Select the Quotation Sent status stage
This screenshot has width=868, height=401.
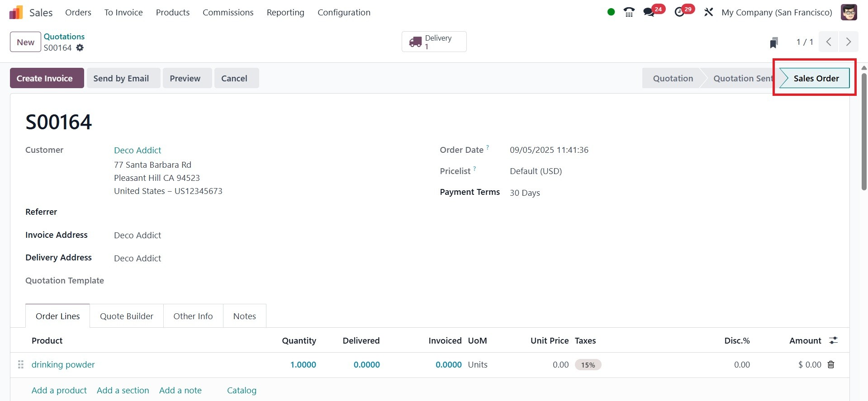tap(743, 78)
